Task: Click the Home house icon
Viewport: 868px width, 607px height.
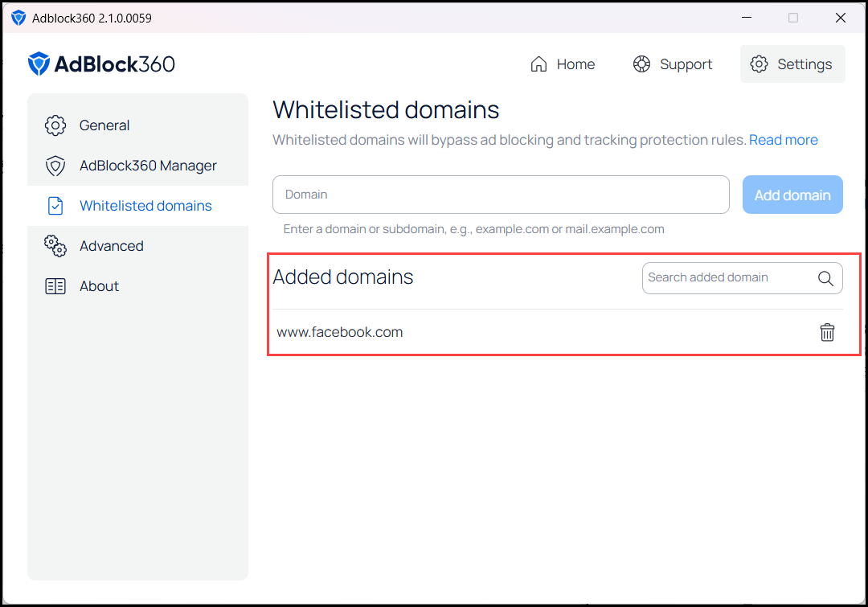Action: 538,64
